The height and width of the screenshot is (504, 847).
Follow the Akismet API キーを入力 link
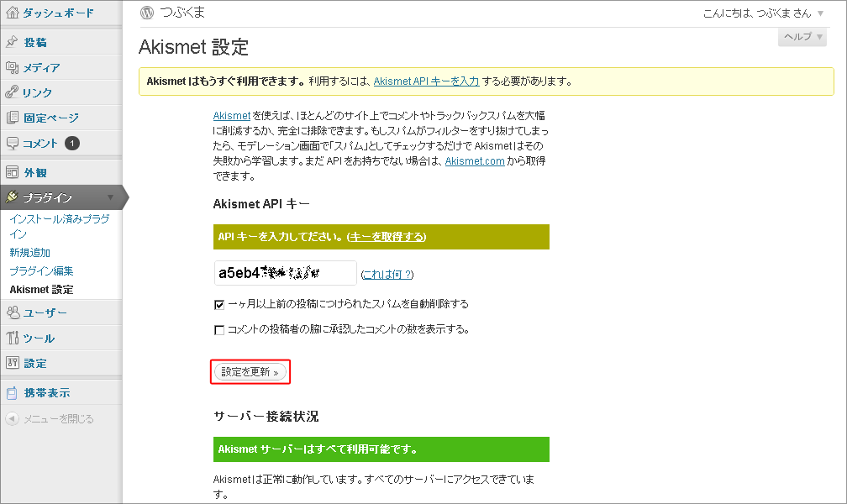tap(426, 81)
